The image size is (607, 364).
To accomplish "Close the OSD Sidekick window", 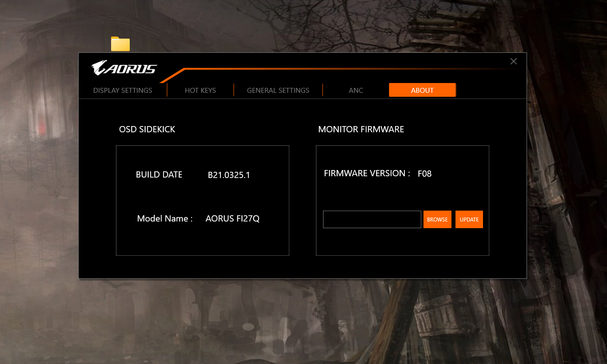I will [513, 61].
